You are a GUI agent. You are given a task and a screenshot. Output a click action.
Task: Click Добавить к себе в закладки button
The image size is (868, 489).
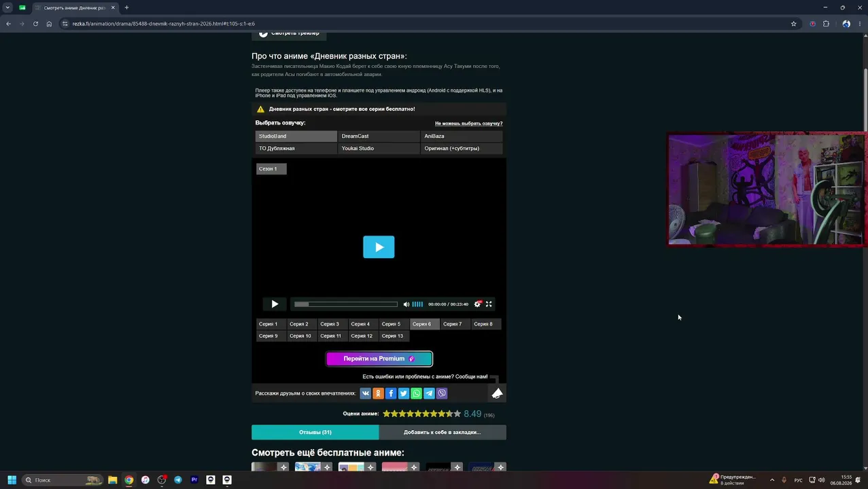[x=442, y=433]
